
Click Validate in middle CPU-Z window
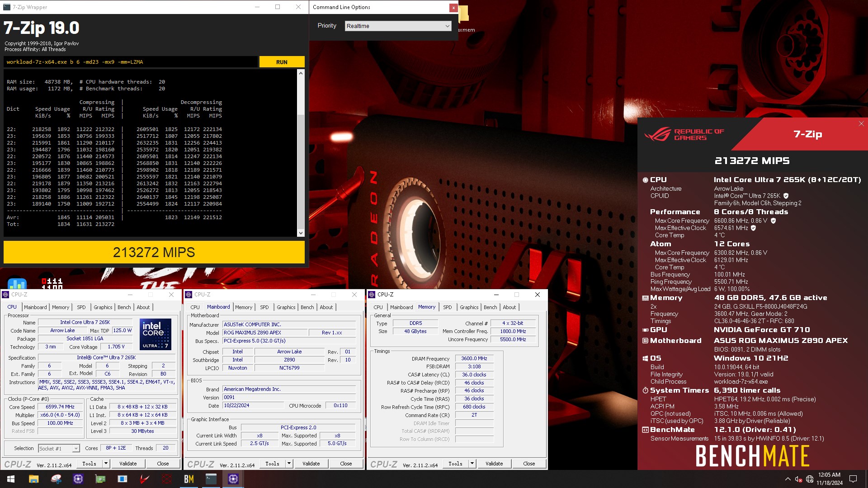[311, 464]
